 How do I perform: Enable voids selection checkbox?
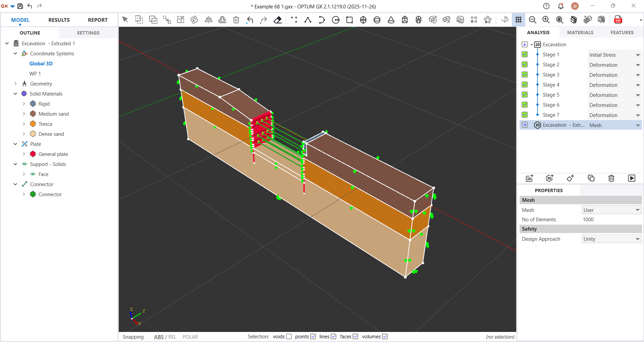click(289, 337)
